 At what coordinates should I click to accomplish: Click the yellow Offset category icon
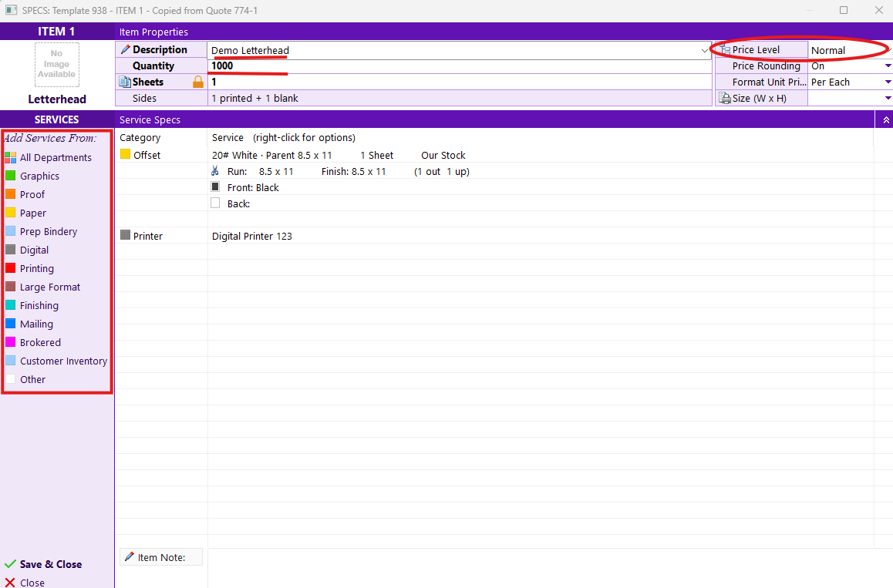(x=125, y=154)
